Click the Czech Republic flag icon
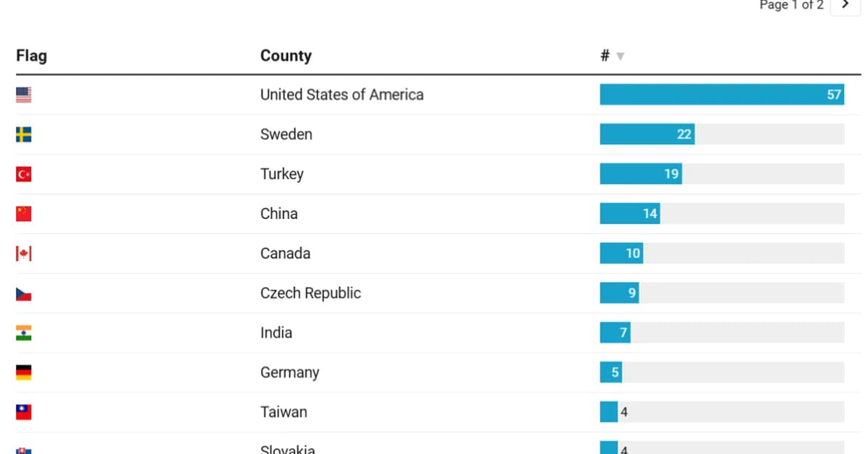The image size is (868, 454). click(x=24, y=294)
